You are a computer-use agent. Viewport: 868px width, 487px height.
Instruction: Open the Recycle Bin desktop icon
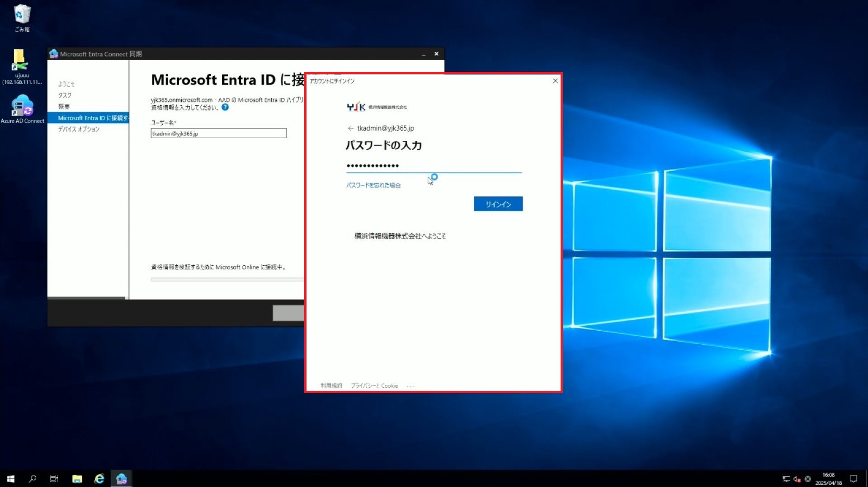click(x=22, y=18)
